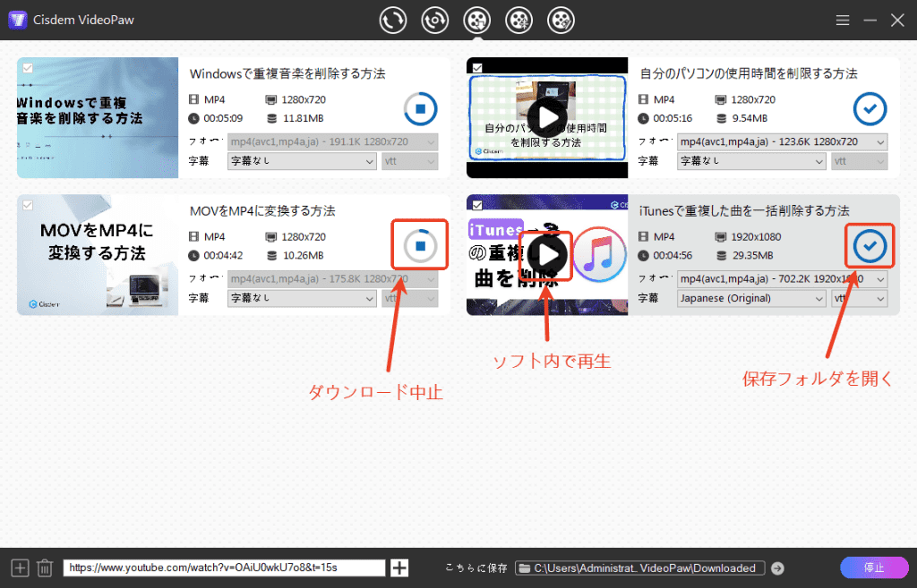
Task: Click title Windowsで重複音楽を削除する方法
Action: tap(287, 73)
